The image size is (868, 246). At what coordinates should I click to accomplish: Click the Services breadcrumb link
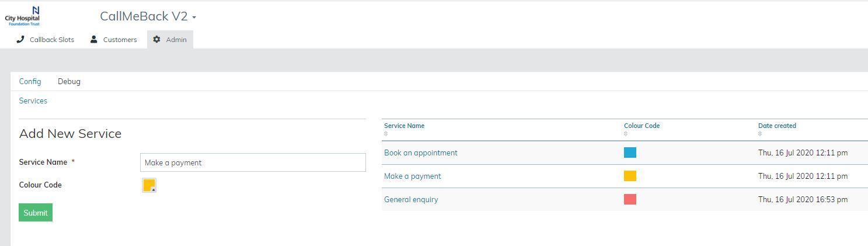[33, 101]
